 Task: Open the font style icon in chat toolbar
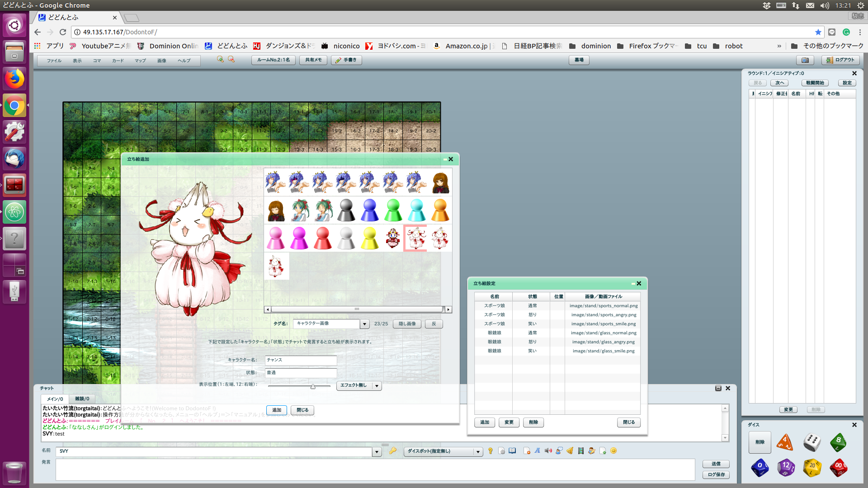click(537, 450)
